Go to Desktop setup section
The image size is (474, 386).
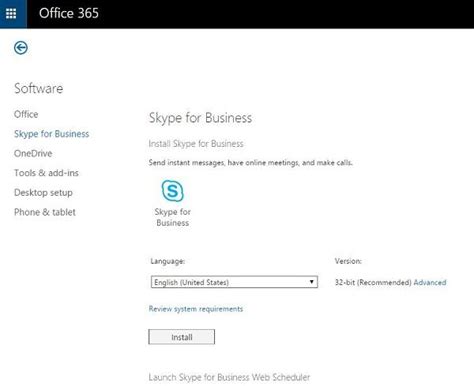pos(43,193)
